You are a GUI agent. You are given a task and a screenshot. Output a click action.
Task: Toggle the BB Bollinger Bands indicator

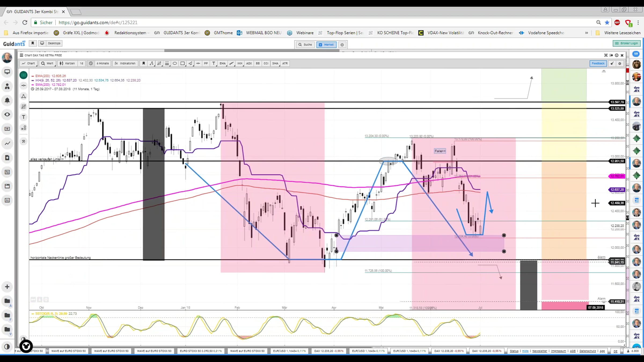point(258,63)
